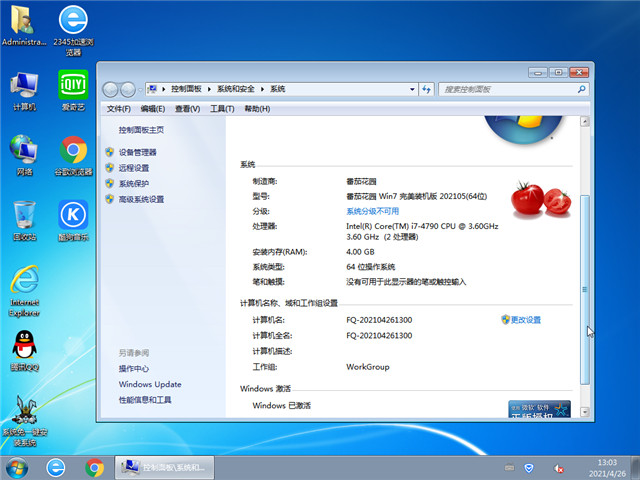Open 性能信息和工具 link
640x480 pixels.
tap(145, 400)
